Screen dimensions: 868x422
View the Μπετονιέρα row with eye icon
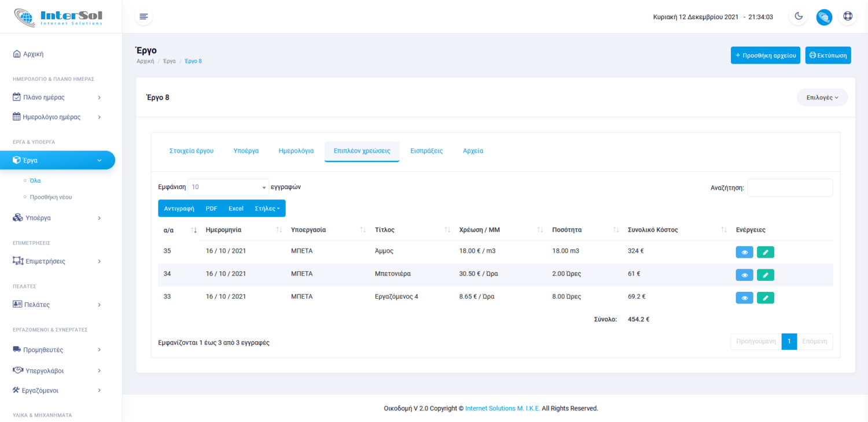coord(744,275)
